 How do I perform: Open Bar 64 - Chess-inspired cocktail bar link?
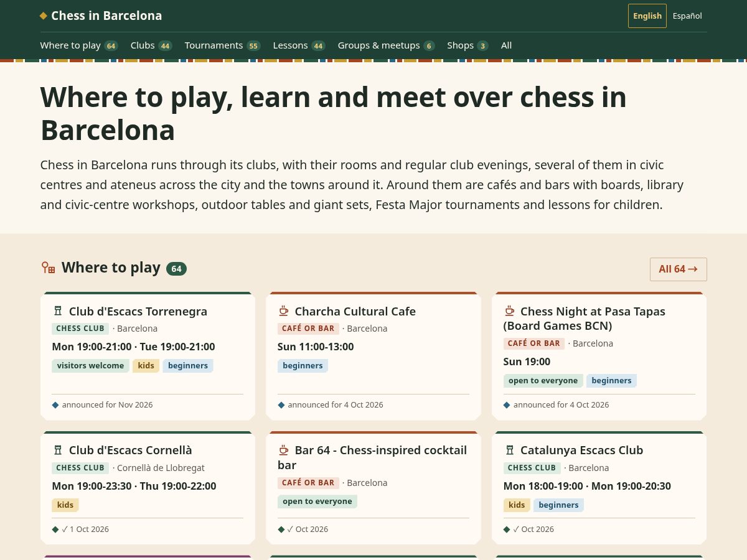tap(372, 457)
